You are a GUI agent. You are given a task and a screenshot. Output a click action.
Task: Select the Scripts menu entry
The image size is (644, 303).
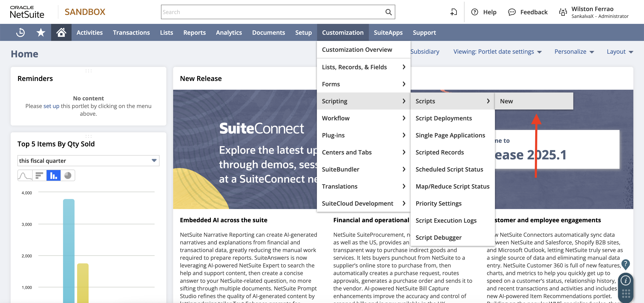(453, 101)
